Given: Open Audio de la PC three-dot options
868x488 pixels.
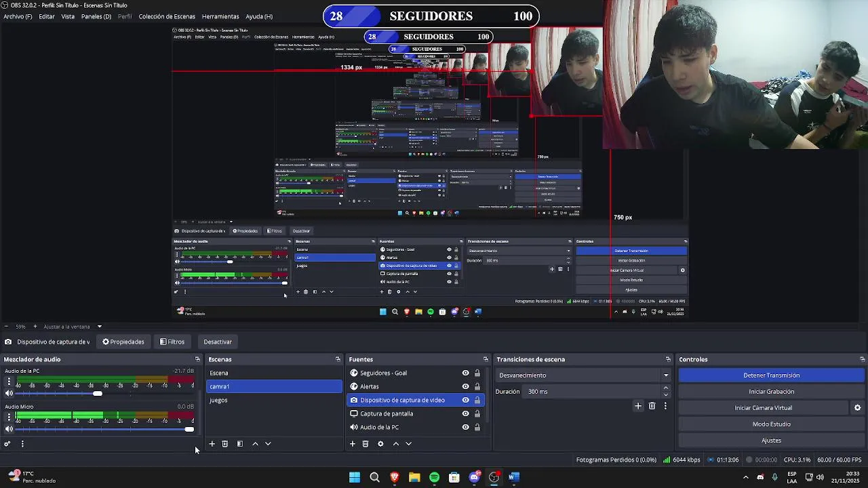Looking at the screenshot, I should coord(9,382).
